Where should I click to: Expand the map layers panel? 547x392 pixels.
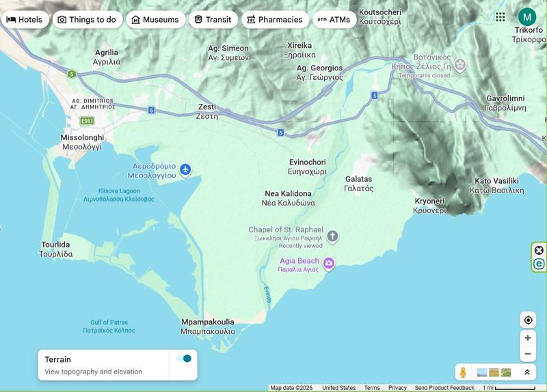tap(526, 372)
